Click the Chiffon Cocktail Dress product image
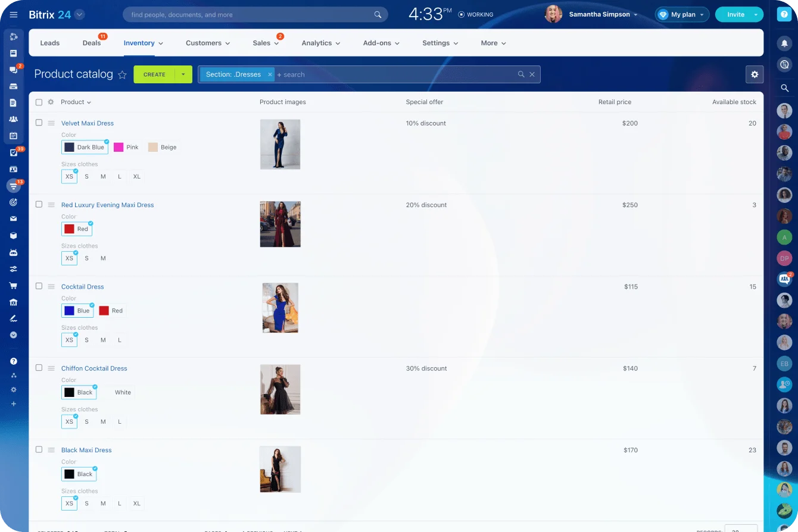The image size is (798, 532). click(x=280, y=389)
